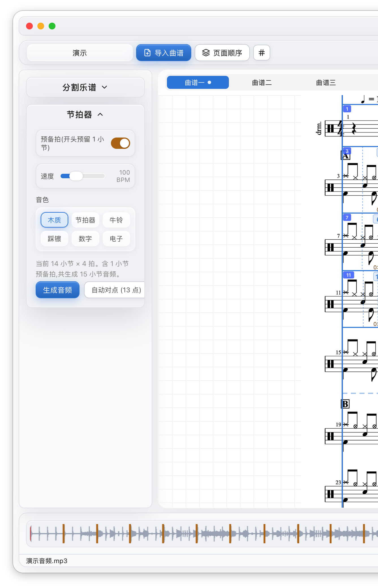Click the 速度 tempo slider handle
Screen dimensions: 378x588
click(76, 176)
